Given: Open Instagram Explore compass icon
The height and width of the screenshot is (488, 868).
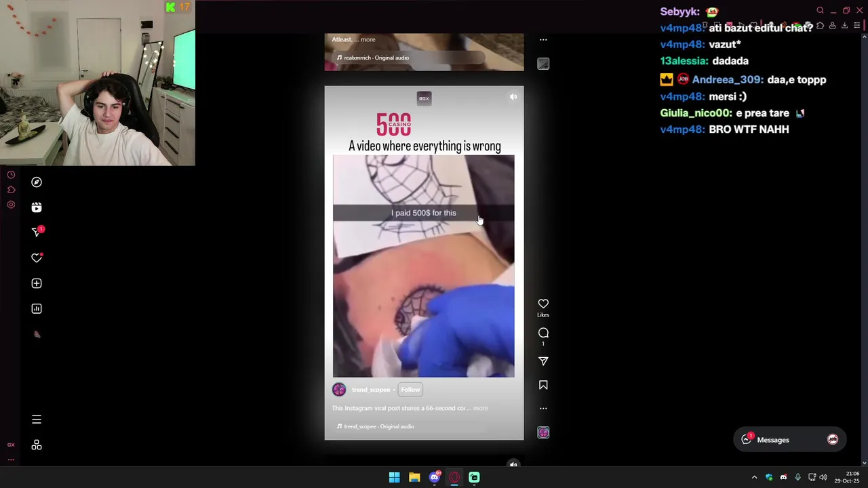Looking at the screenshot, I should (x=37, y=182).
